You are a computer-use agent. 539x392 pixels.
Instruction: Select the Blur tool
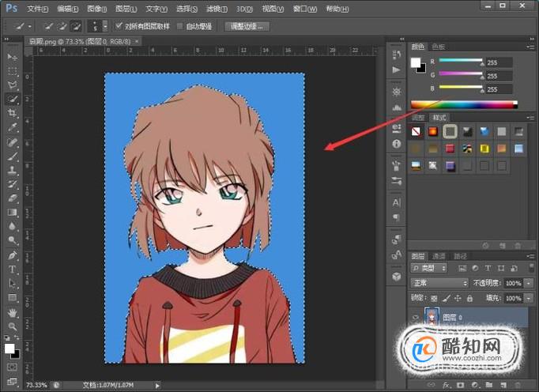point(13,226)
